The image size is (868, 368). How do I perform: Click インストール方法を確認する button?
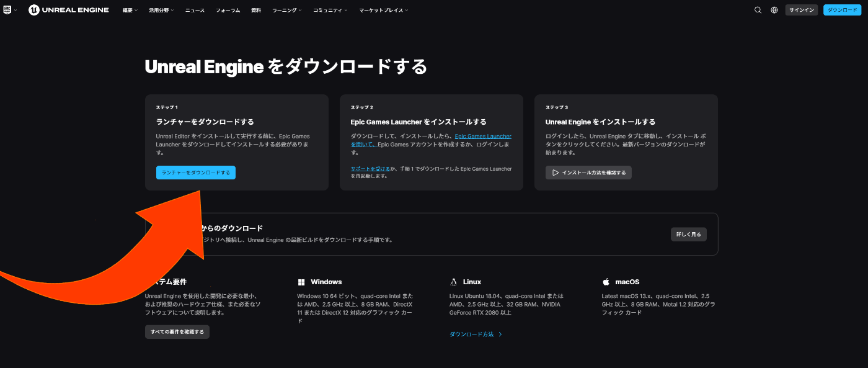point(588,173)
